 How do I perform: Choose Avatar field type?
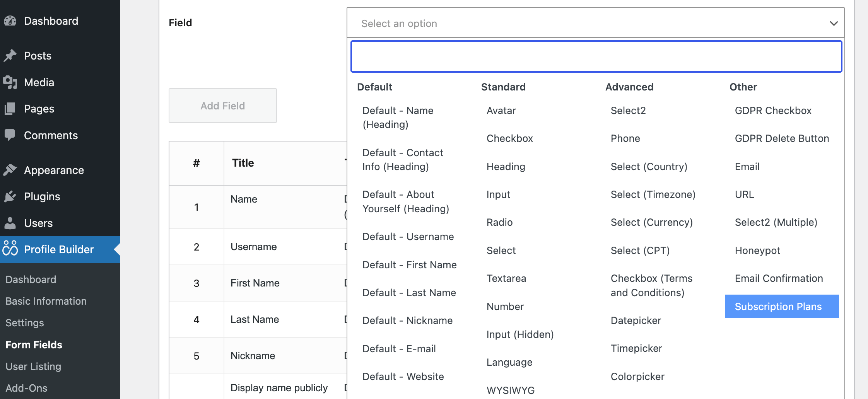pos(501,111)
